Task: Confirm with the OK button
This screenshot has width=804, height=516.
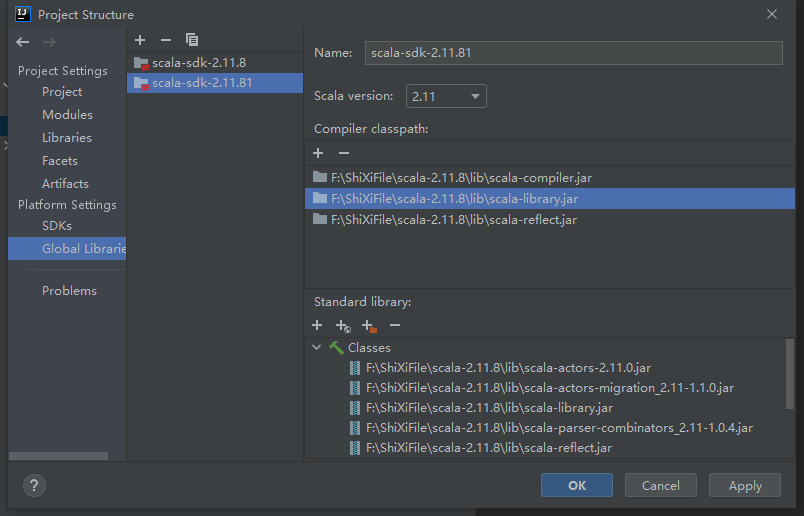Action: tap(577, 485)
